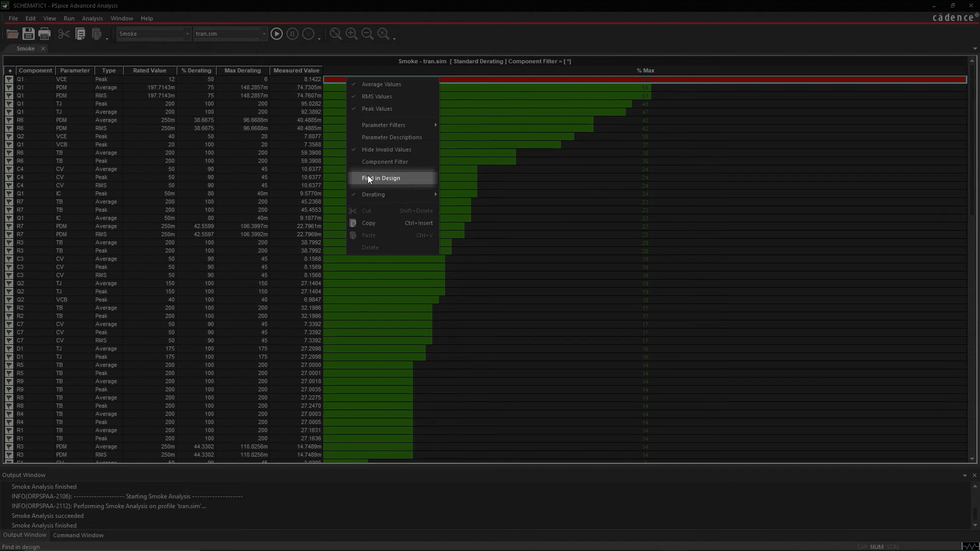This screenshot has height=551, width=980.
Task: Open the document tab list arrow
Action: point(975,48)
